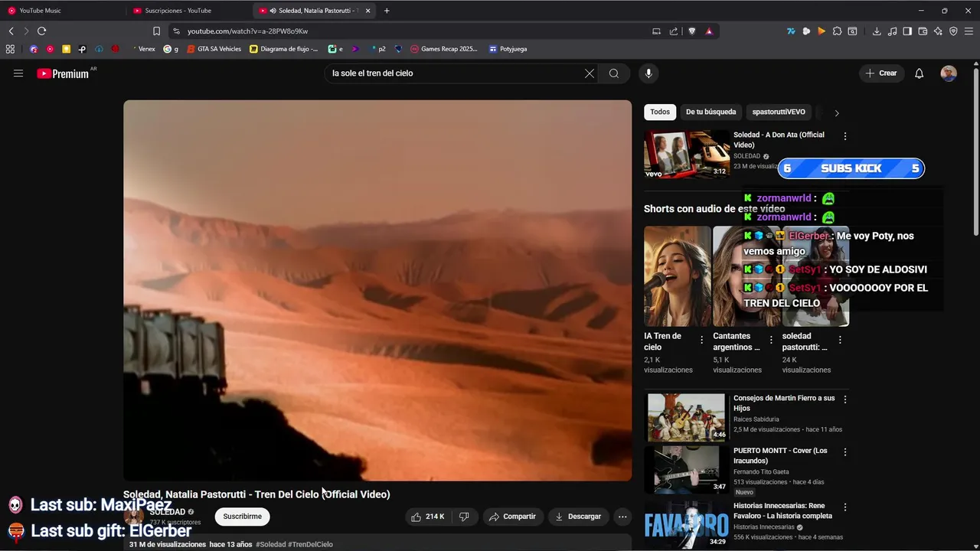The height and width of the screenshot is (551, 980).
Task: Open the Brave VPN shield icon
Action: [953, 31]
